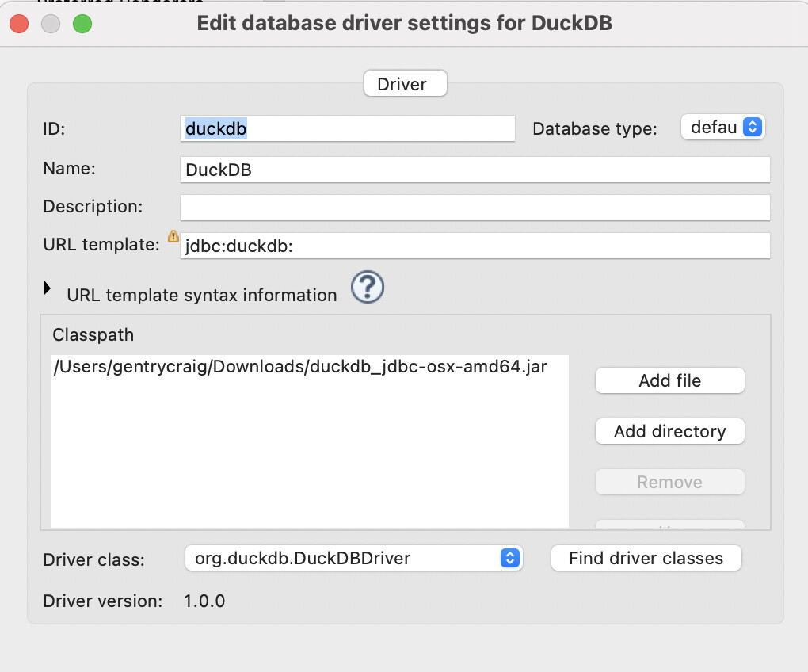Viewport: 808px width, 672px height.
Task: Click the Add directory button
Action: pos(670,431)
